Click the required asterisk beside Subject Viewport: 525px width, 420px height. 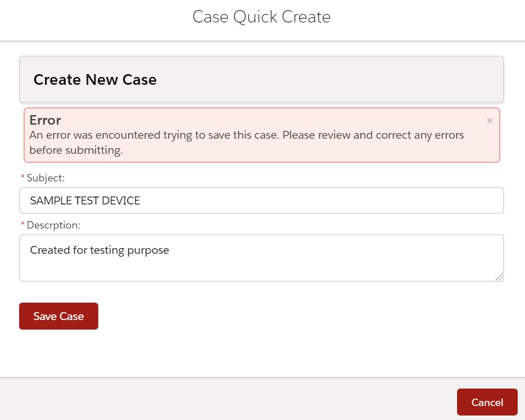coord(22,178)
